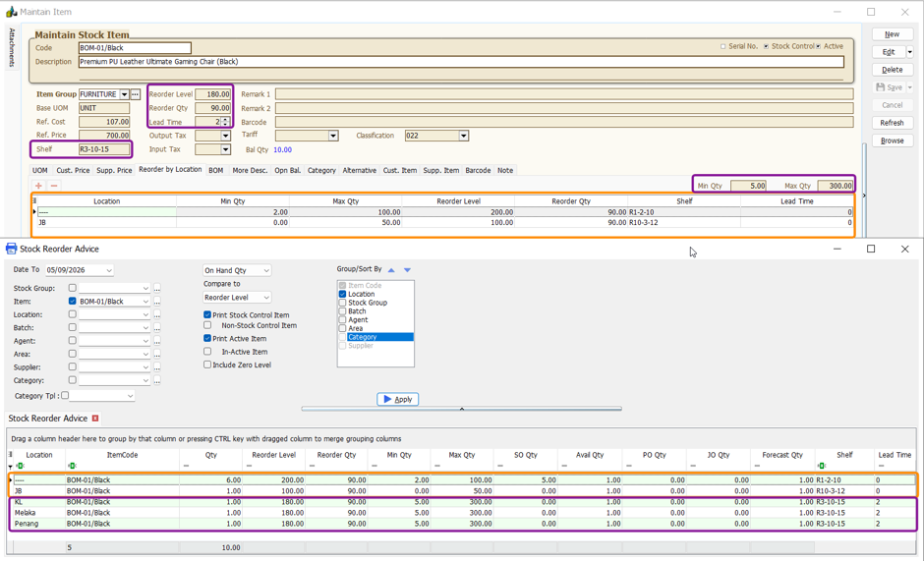Sort results by Reorder Level column header
Screen dimensions: 924x561
[274, 455]
